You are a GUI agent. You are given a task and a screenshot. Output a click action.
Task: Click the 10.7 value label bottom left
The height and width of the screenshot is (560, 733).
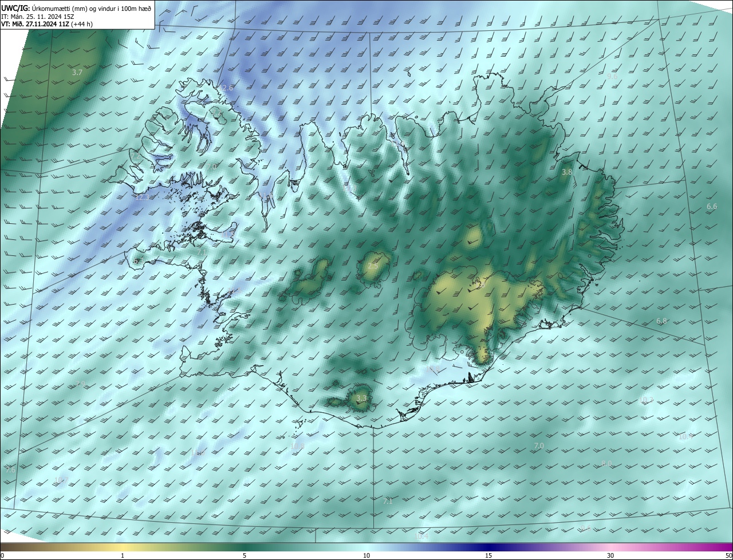[61, 480]
